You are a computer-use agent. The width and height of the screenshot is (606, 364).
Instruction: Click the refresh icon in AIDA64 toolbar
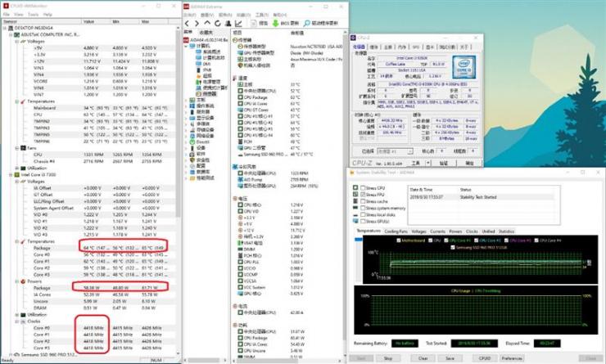218,24
